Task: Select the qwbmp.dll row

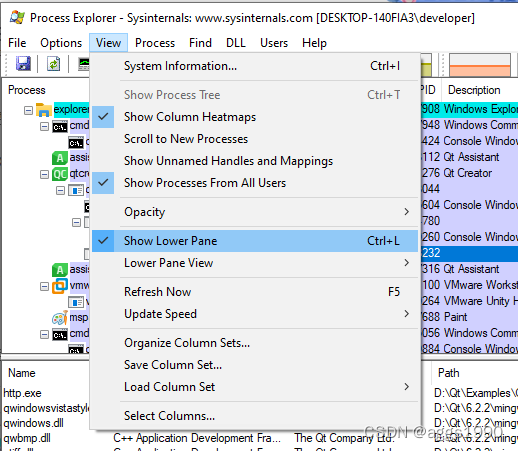Action: pos(27,438)
